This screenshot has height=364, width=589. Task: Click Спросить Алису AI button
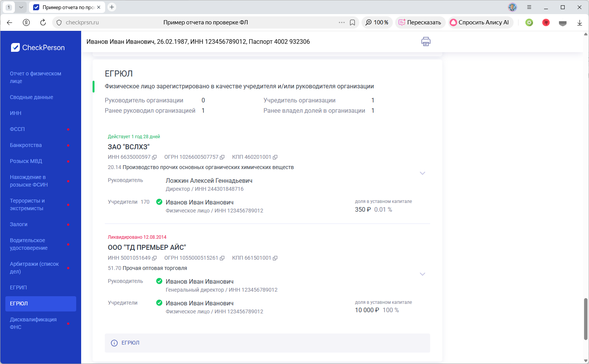point(480,22)
